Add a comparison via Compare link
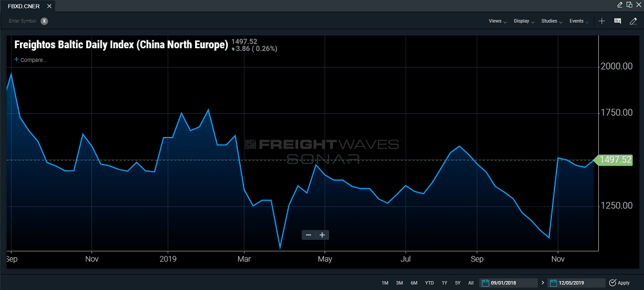This screenshot has height=290, width=644. tap(30, 60)
